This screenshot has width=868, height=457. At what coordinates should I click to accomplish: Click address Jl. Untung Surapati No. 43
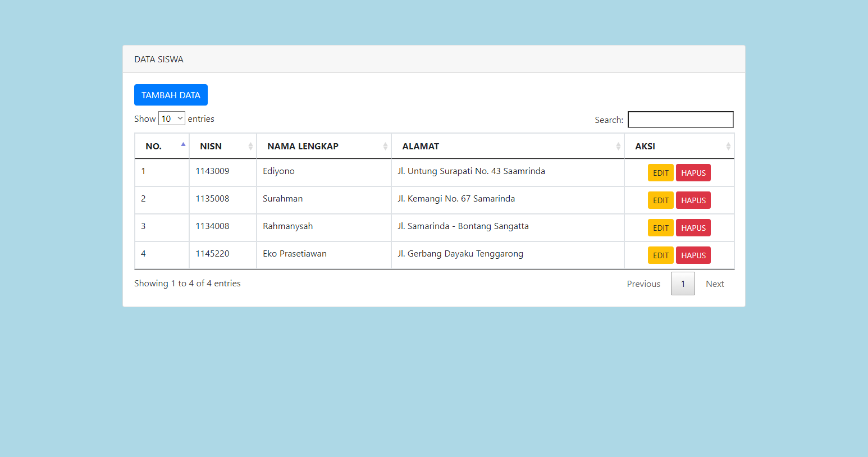coord(449,171)
